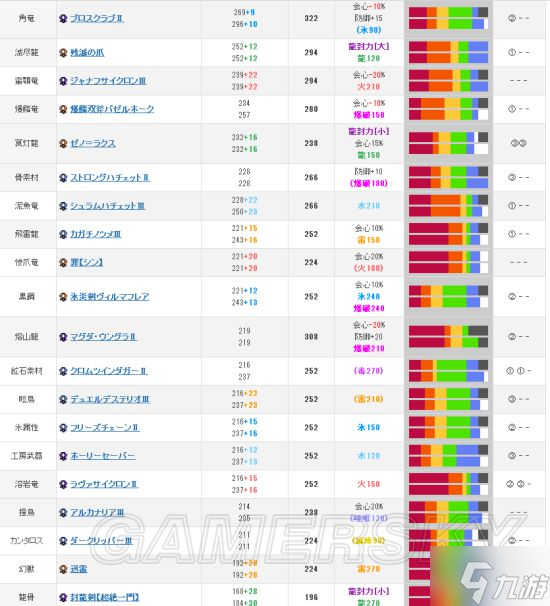Open the デュエルデステリオIII weapon link
The image size is (550, 606).
(x=109, y=399)
